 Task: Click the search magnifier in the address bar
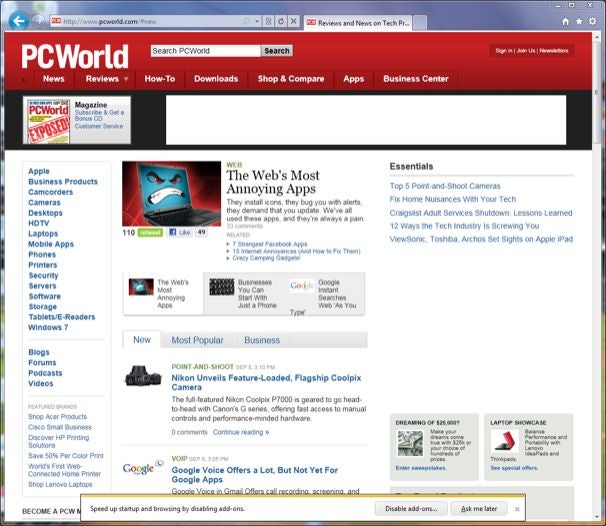click(x=246, y=21)
